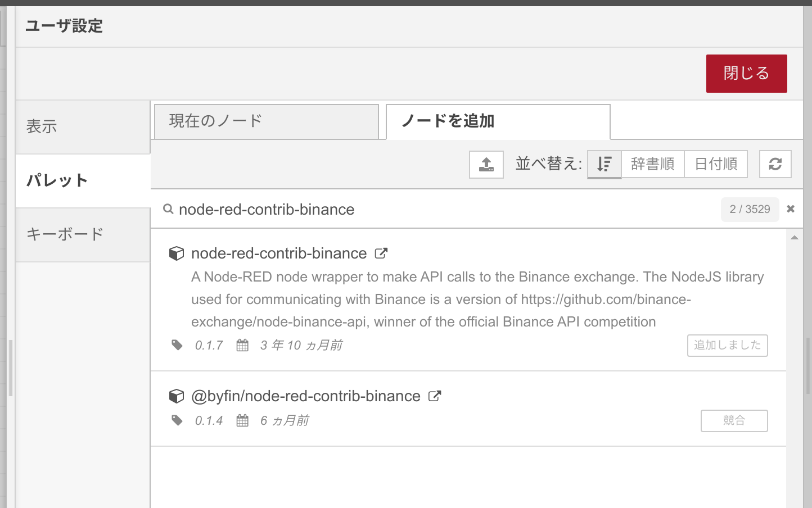Click the 追加しました button

[x=728, y=345]
